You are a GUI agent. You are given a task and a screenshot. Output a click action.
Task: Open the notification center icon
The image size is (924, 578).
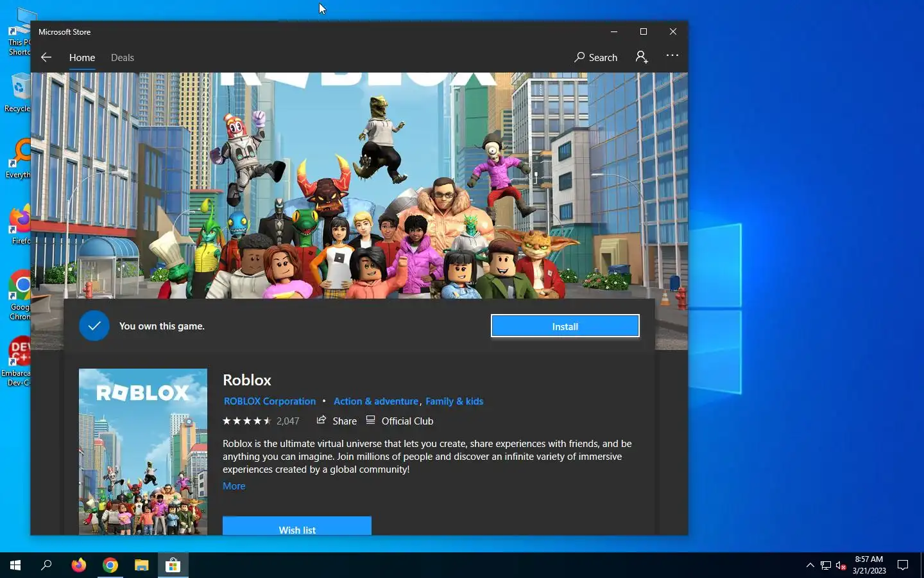(903, 565)
